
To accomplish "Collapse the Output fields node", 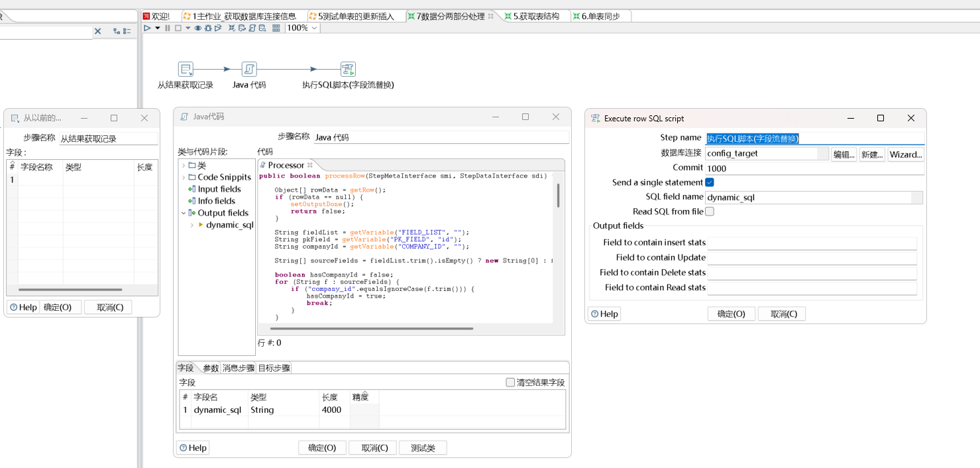I will pyautogui.click(x=184, y=213).
